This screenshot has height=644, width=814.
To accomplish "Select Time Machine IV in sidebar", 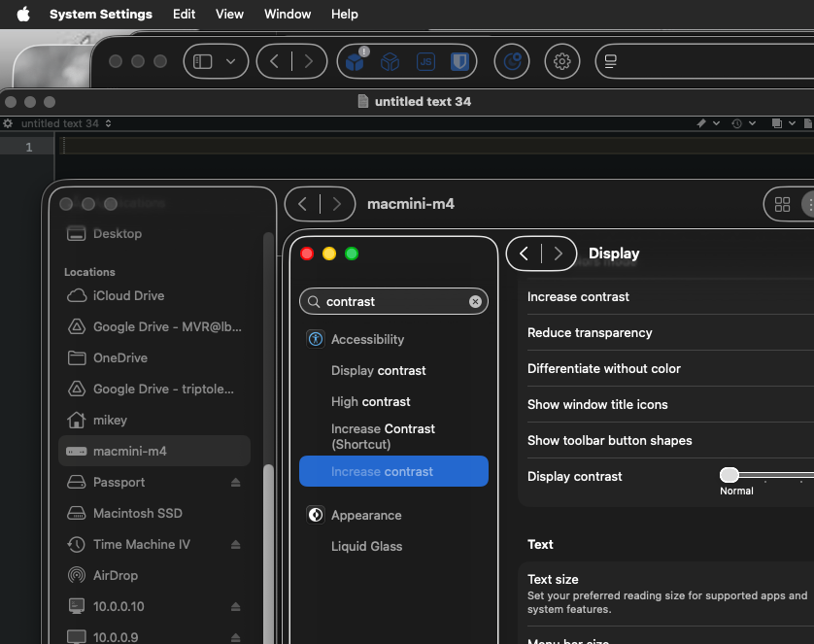I will [154, 544].
